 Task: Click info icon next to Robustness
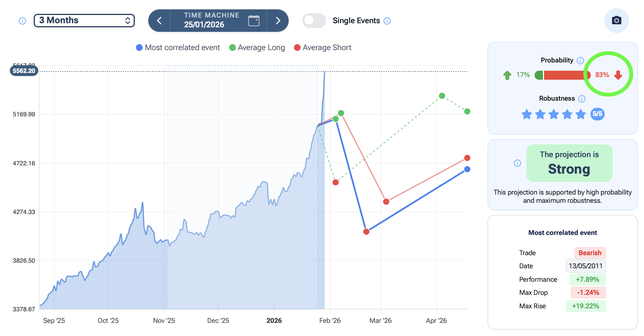click(581, 99)
